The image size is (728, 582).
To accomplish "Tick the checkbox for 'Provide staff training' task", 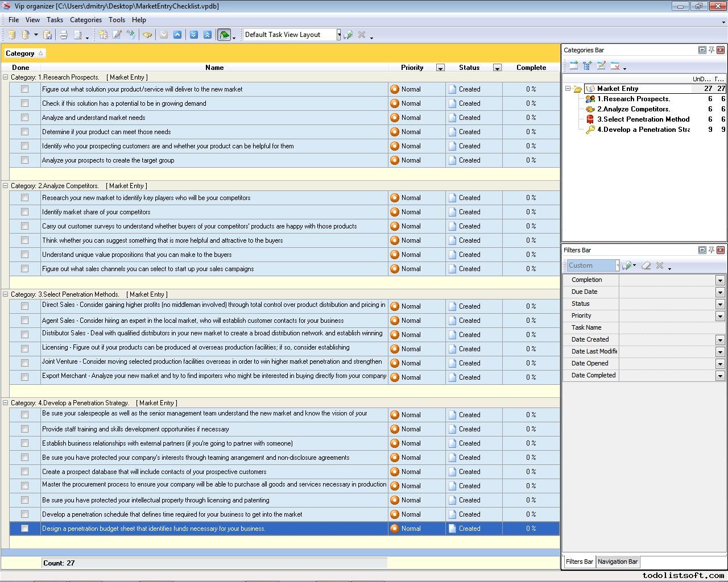I will (24, 429).
